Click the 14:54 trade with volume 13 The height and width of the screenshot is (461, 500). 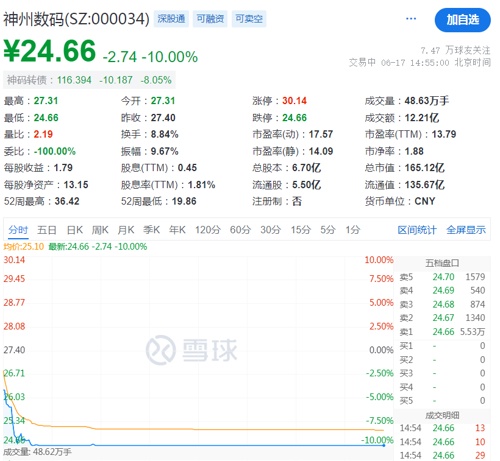pyautogui.click(x=442, y=428)
